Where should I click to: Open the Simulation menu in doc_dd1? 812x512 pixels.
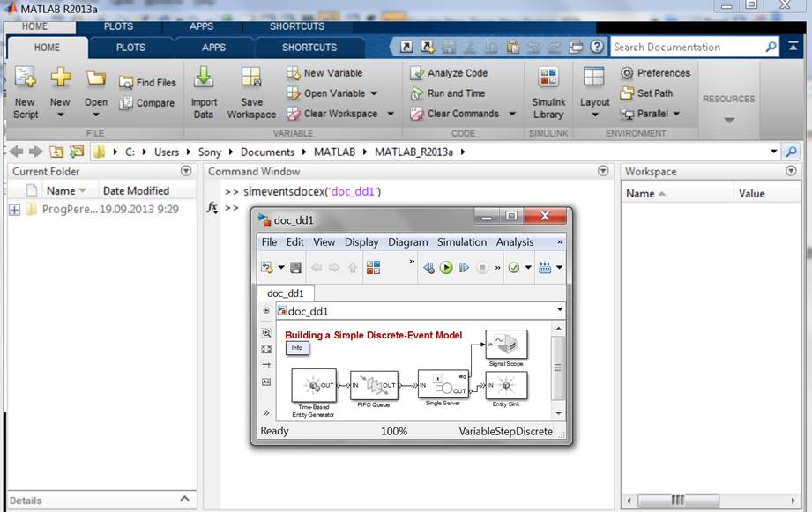coord(462,242)
